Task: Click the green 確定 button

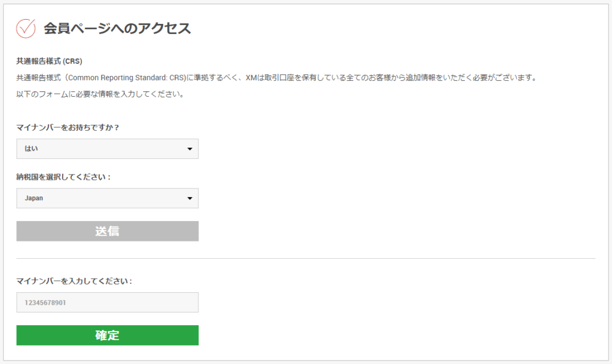Action: tap(108, 335)
